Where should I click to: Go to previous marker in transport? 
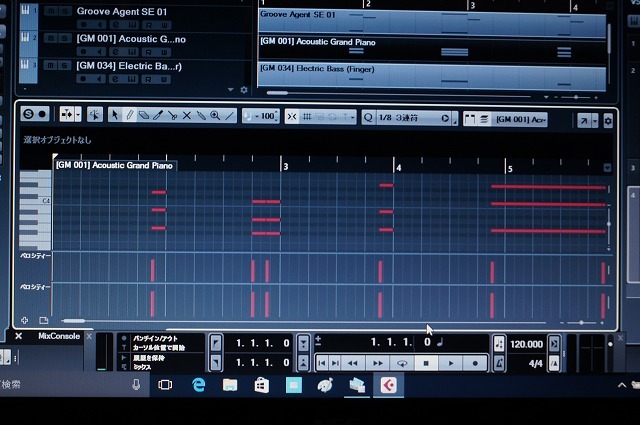pyautogui.click(x=322, y=363)
